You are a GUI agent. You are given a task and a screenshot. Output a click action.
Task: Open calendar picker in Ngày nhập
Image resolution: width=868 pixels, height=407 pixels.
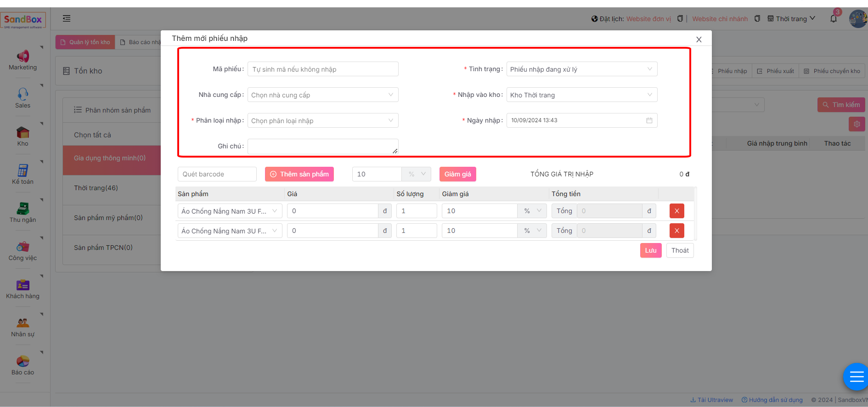point(649,120)
